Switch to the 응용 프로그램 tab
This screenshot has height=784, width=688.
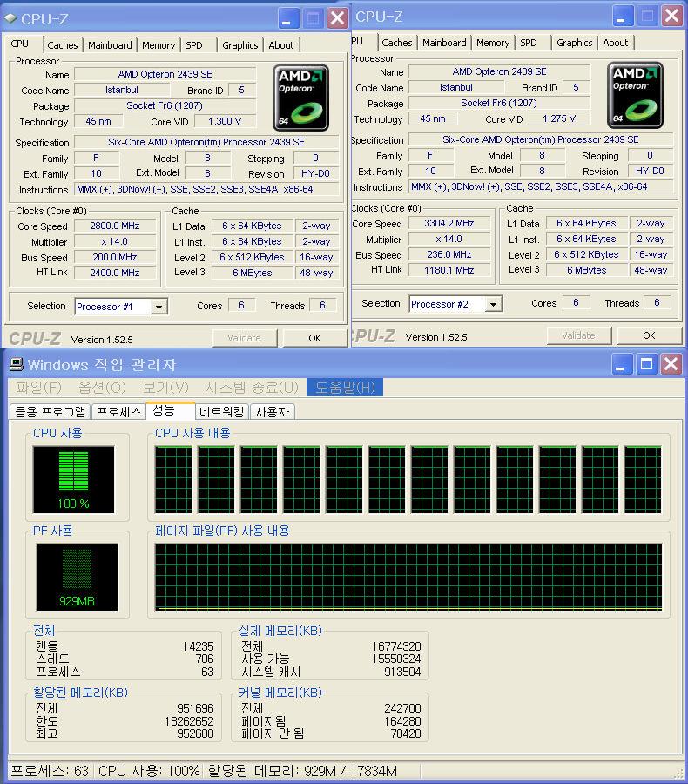(50, 412)
